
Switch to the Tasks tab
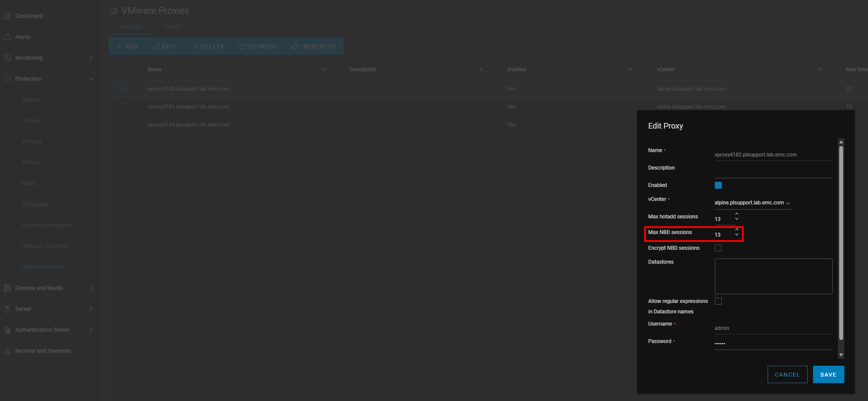click(x=172, y=27)
